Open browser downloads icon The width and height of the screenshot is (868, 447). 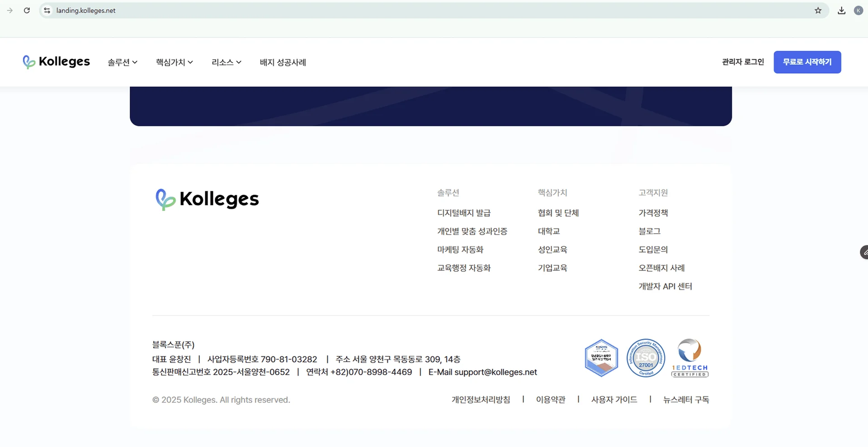tap(841, 10)
